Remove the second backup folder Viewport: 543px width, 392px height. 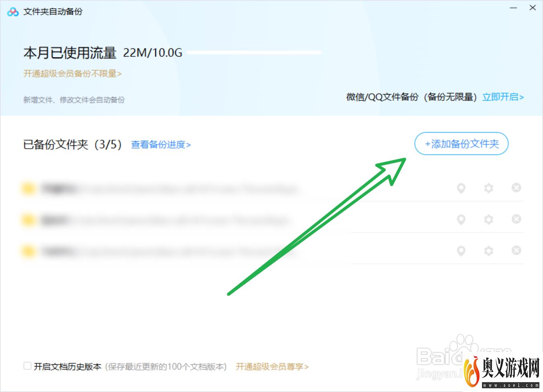(x=516, y=219)
